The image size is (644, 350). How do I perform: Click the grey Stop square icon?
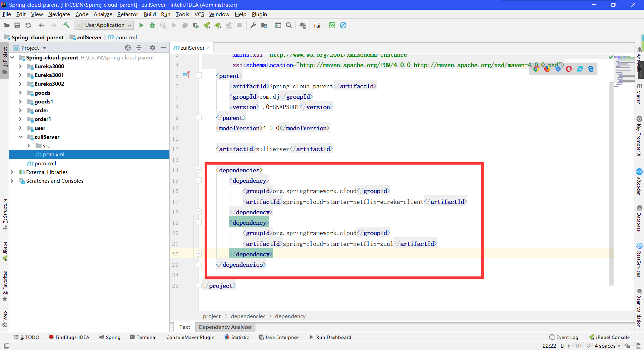pyautogui.click(x=239, y=25)
